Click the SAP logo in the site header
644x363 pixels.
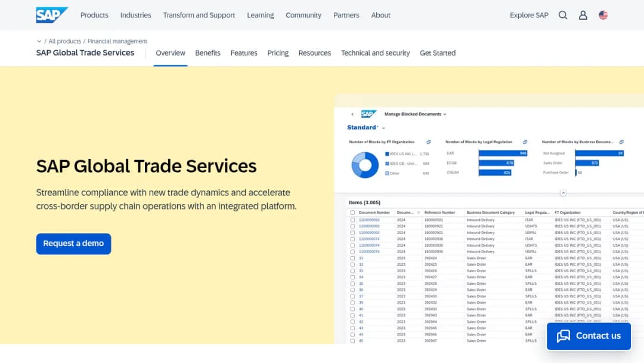point(52,15)
